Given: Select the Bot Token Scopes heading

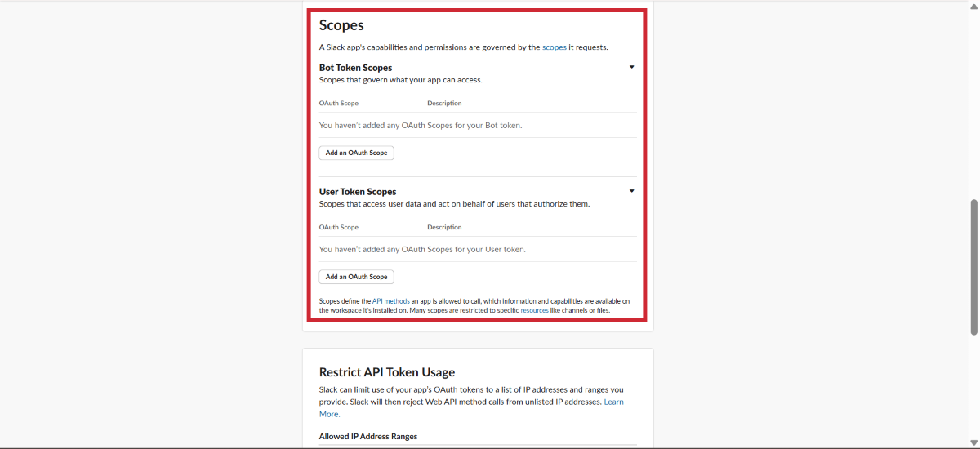Looking at the screenshot, I should 355,68.
